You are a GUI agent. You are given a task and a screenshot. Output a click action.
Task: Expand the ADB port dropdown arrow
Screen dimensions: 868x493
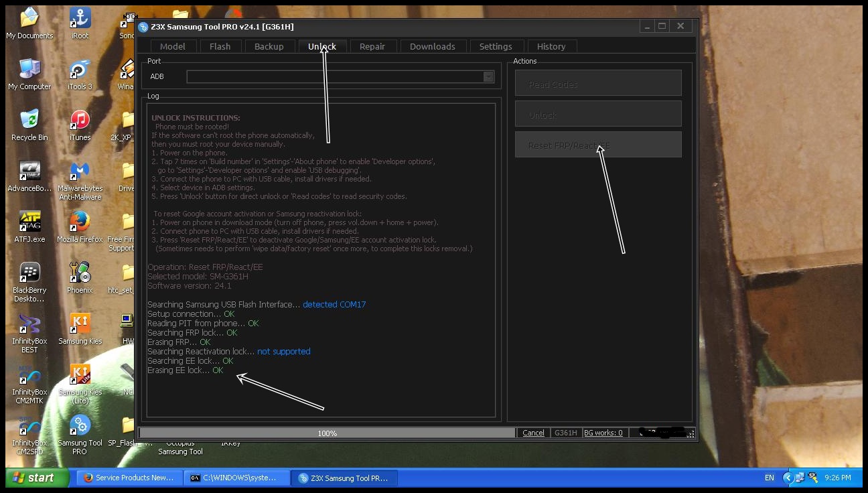(x=488, y=77)
